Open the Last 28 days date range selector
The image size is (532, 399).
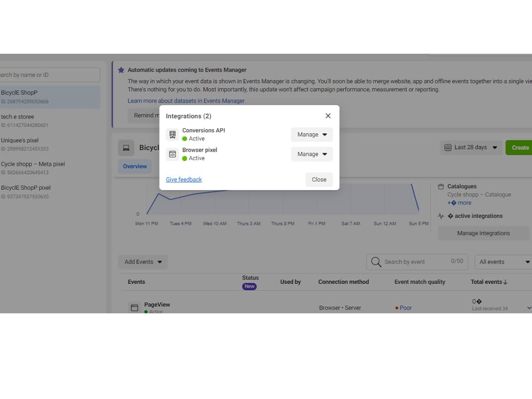coord(470,147)
